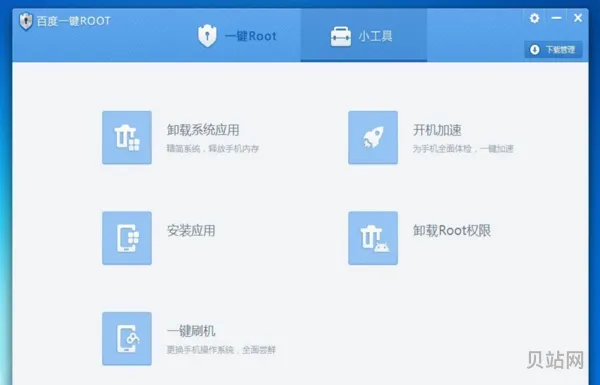Close the 百度一键ROOT window
600x385 pixels.
tap(578, 18)
